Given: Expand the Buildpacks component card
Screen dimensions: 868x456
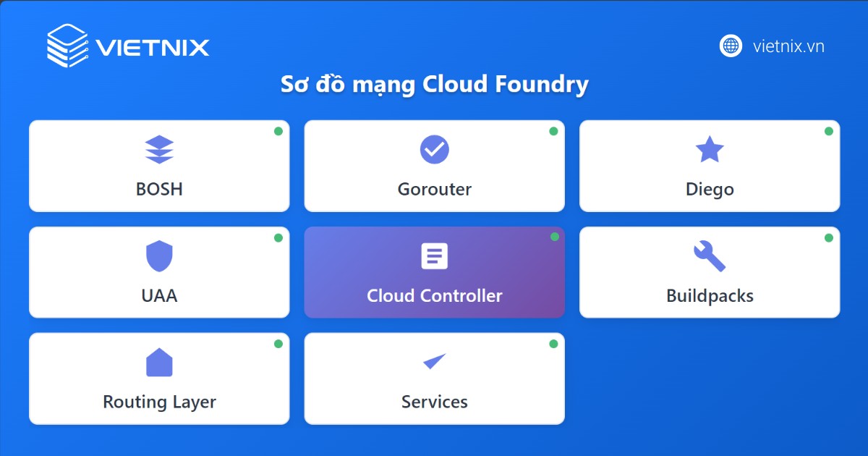Looking at the screenshot, I should click(710, 272).
